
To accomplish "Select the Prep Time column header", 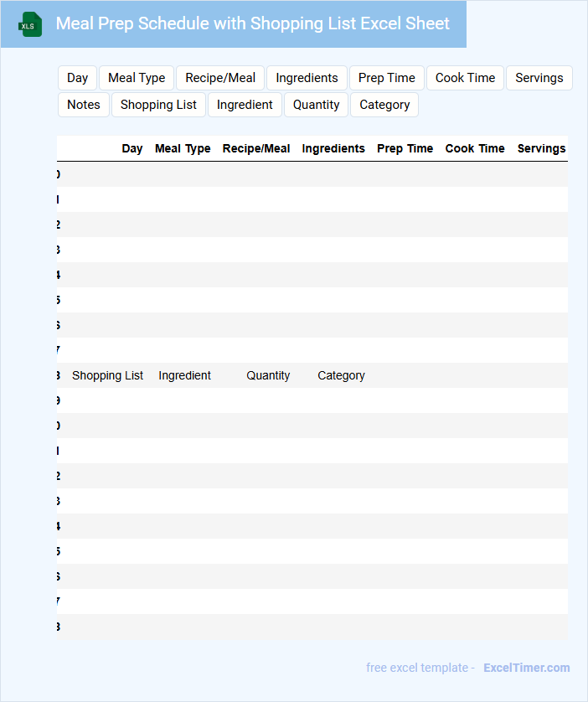I will pyautogui.click(x=405, y=148).
